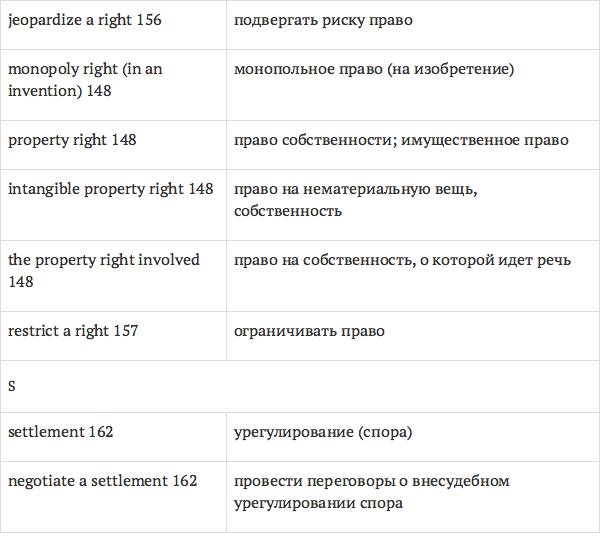Click the 'ограничивать право' translation cell
Image resolution: width=600 pixels, height=553 pixels.
pyautogui.click(x=309, y=331)
